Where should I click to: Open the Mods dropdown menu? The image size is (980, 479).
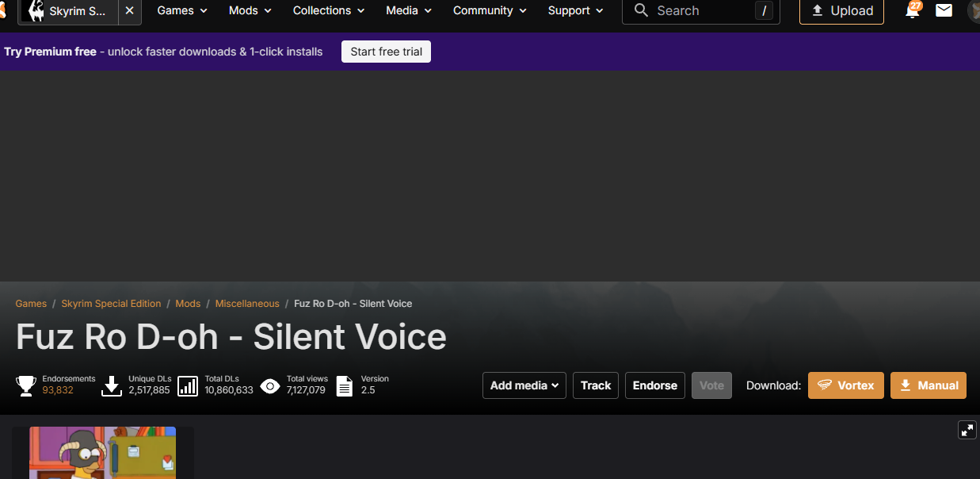250,10
